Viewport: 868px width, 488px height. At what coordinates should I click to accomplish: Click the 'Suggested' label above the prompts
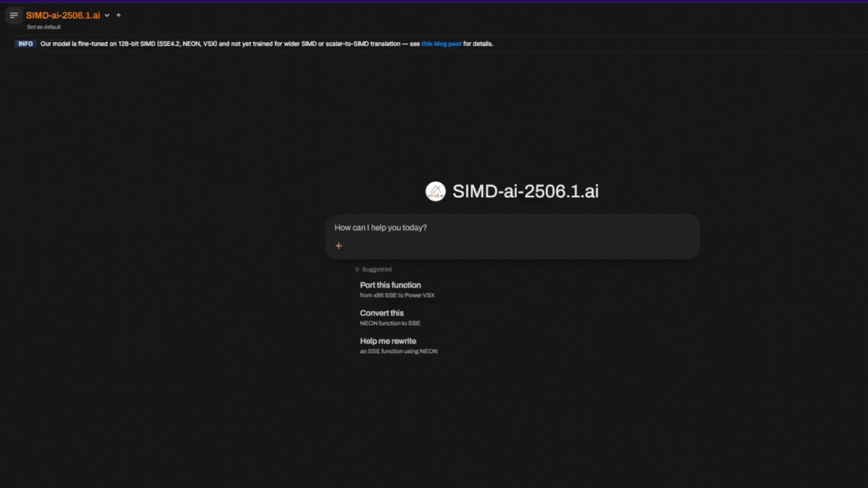coord(377,269)
